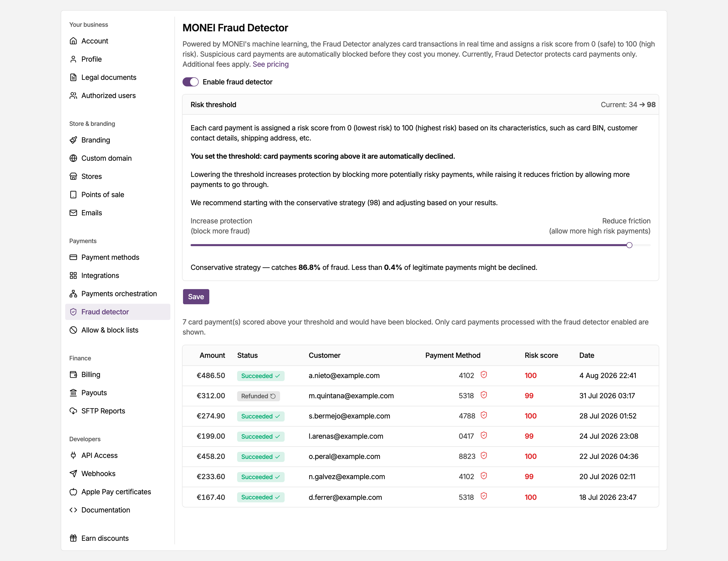Click the Current: 34 → 98 threshold value
The width and height of the screenshot is (728, 561).
tap(628, 105)
